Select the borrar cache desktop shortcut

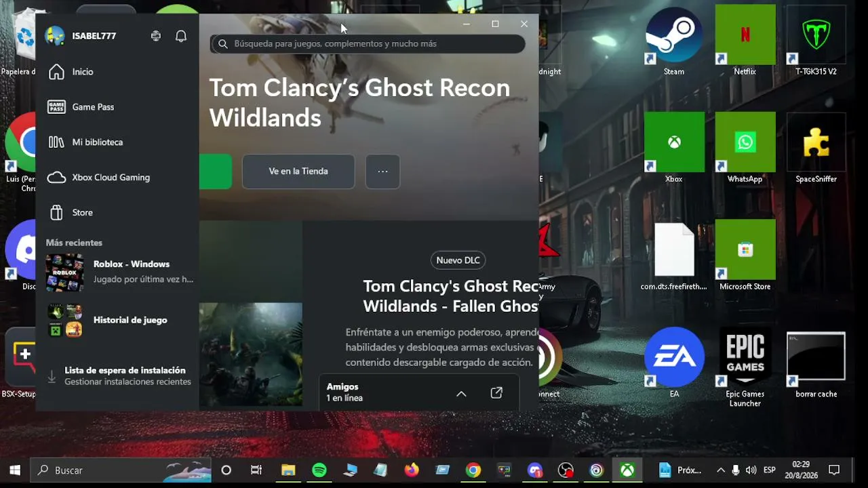coord(816,363)
